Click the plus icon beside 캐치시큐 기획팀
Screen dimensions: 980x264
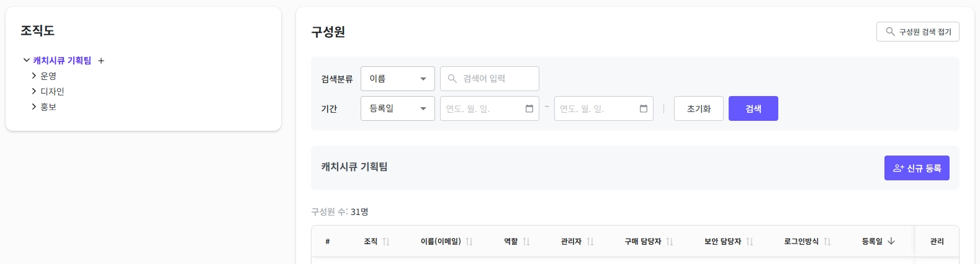101,61
